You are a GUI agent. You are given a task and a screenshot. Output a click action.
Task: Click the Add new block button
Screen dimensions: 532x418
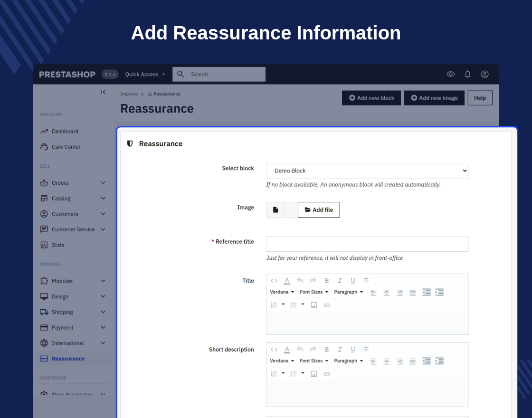coord(371,98)
